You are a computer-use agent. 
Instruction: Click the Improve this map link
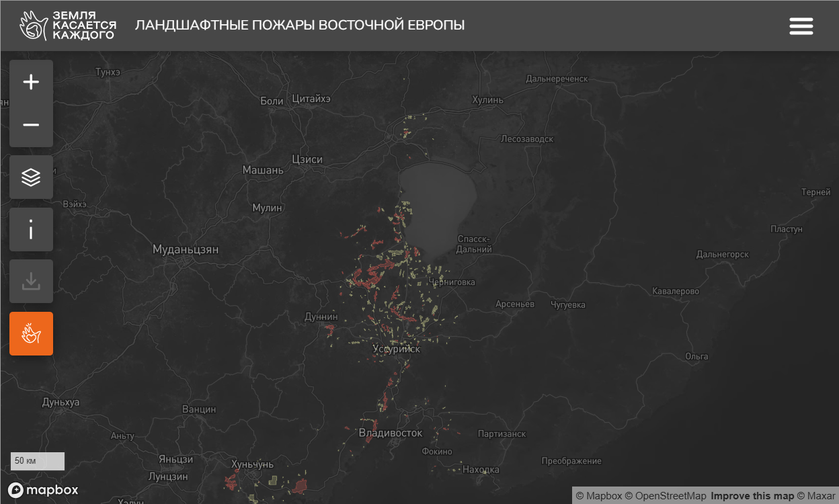coord(752,496)
